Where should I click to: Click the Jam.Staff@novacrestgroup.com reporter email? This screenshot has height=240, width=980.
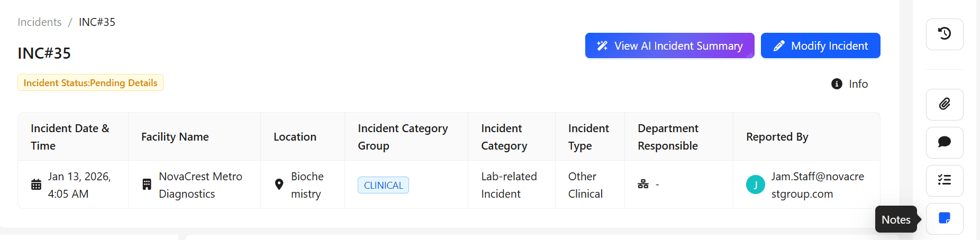(x=817, y=185)
